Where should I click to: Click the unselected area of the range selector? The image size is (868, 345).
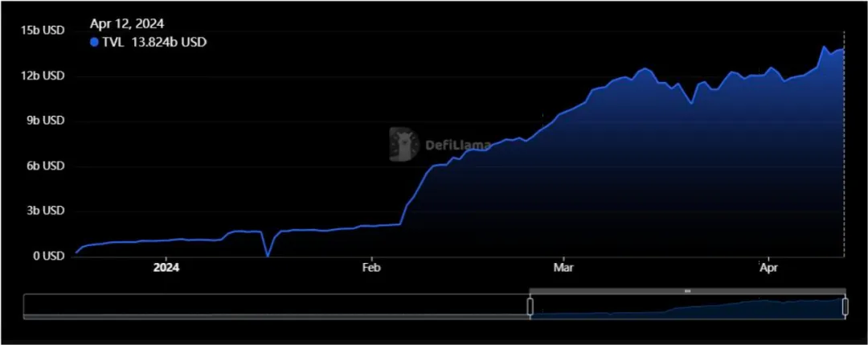(x=276, y=306)
